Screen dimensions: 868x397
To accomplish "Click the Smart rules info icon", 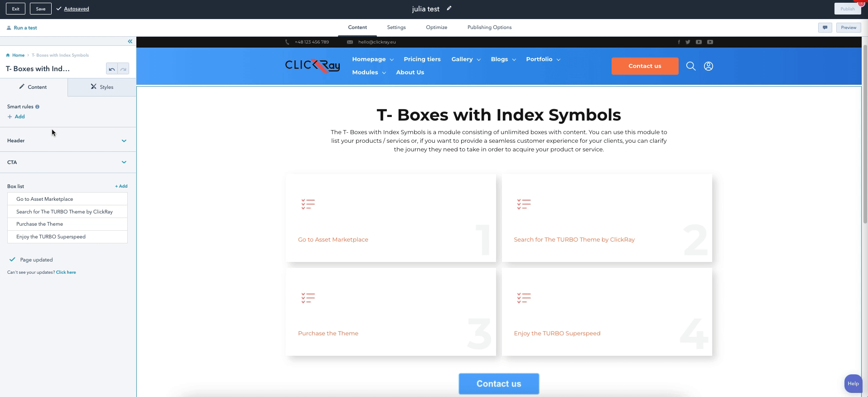I will coord(37,107).
